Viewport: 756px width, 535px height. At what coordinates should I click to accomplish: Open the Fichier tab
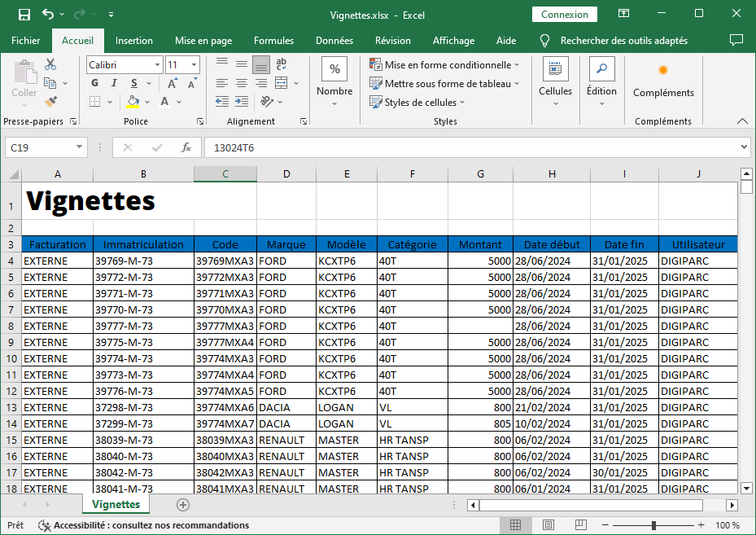25,41
